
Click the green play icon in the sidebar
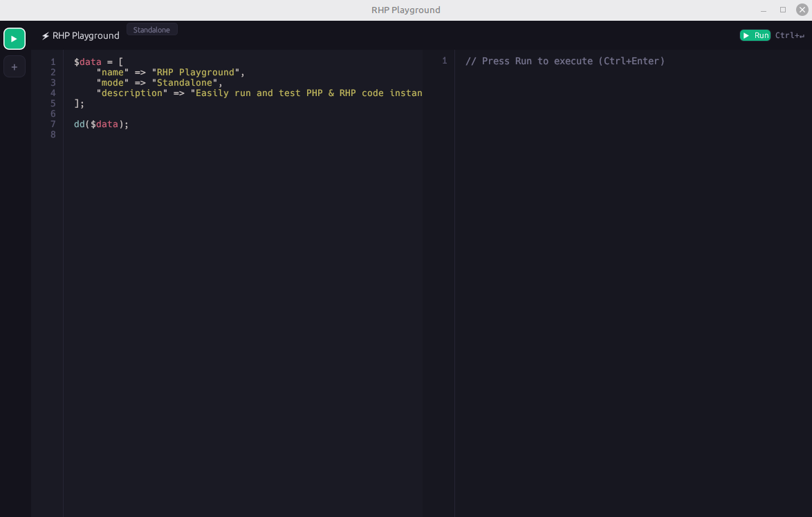15,39
